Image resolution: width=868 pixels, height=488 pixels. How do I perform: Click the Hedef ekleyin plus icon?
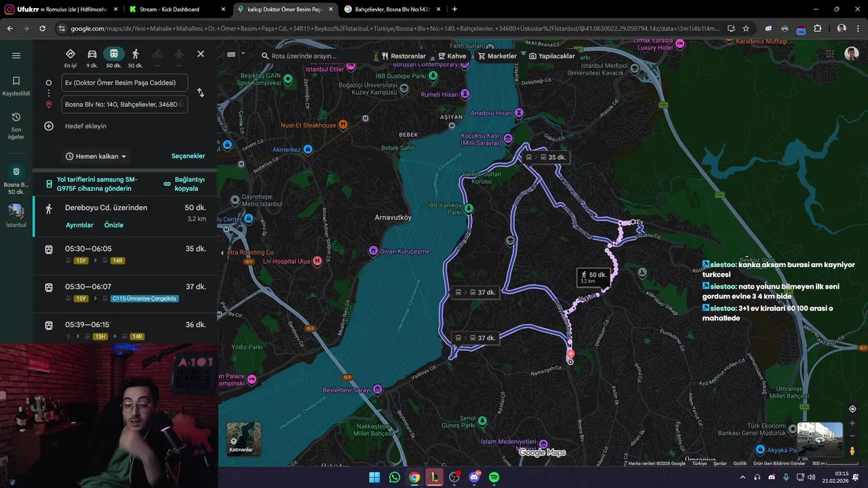(49, 126)
